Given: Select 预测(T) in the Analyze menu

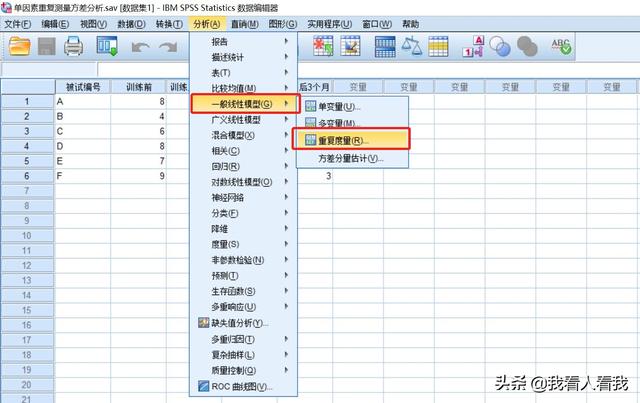Looking at the screenshot, I should (244, 276).
